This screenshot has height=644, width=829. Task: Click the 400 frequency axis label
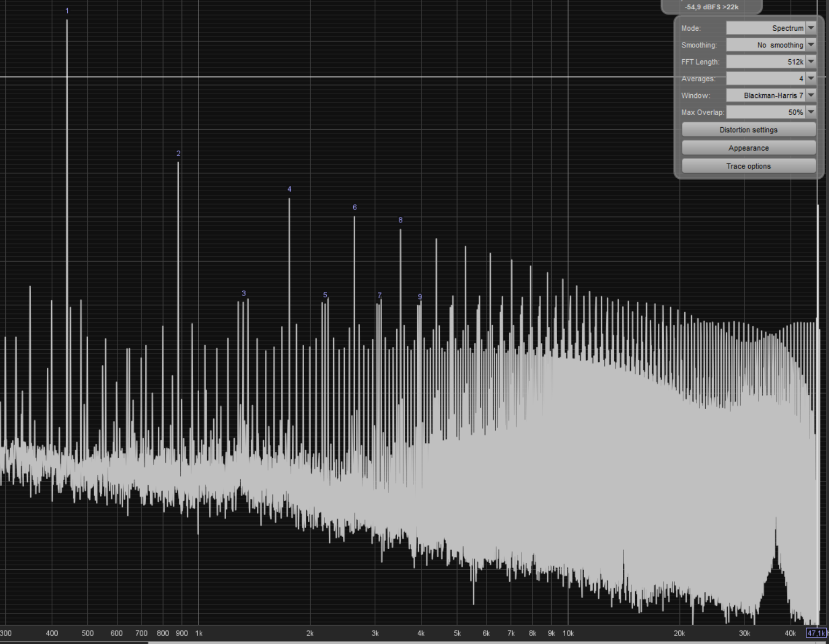click(52, 633)
